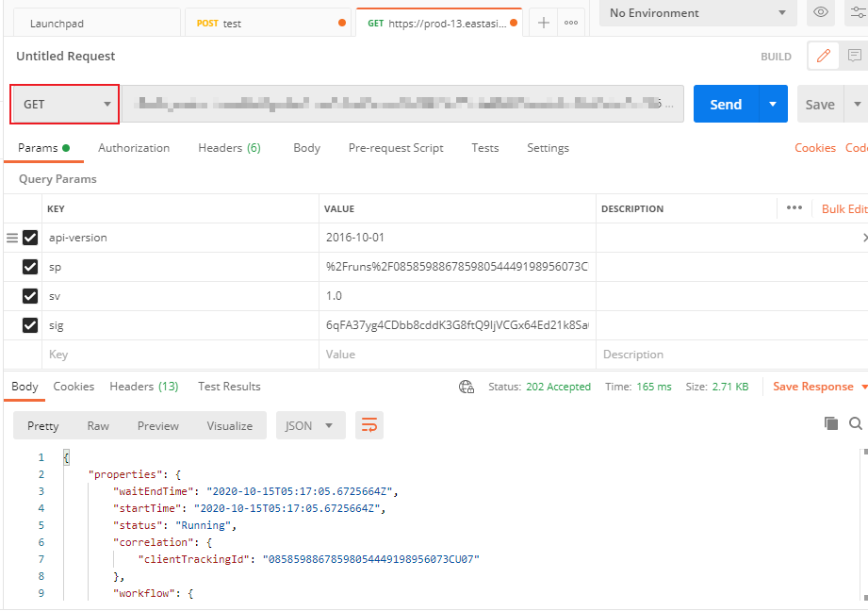868x611 pixels.
Task: Select the Visualize view
Action: click(x=230, y=425)
